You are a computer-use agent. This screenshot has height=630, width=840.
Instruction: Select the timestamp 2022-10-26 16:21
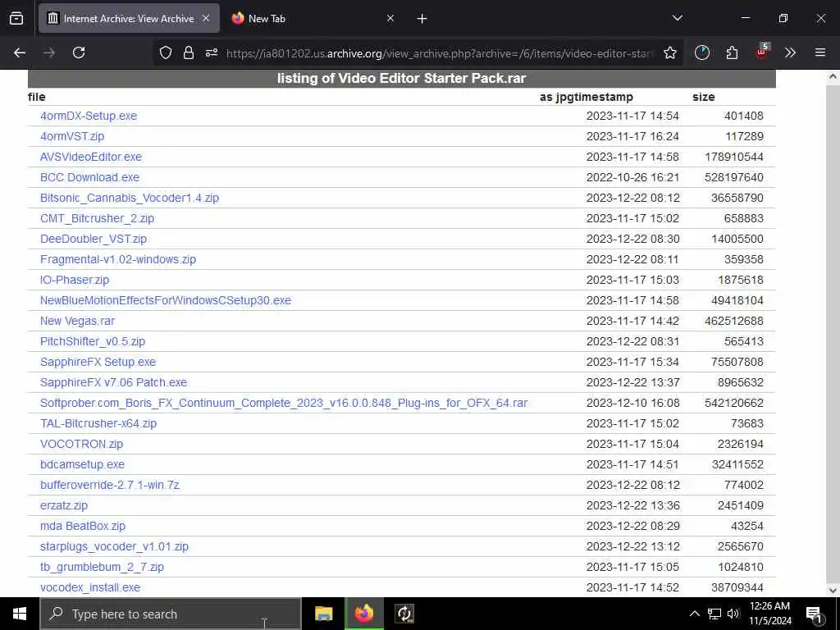[x=632, y=177]
